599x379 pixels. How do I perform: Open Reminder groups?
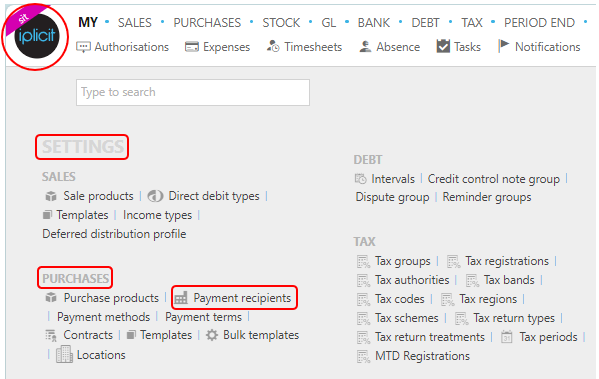[x=487, y=197]
